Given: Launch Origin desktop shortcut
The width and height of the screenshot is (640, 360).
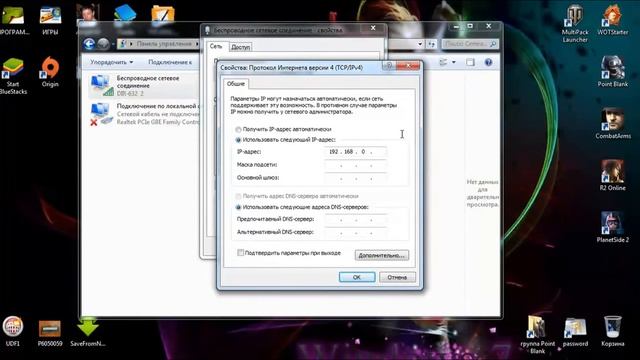Looking at the screenshot, I should pyautogui.click(x=50, y=72).
